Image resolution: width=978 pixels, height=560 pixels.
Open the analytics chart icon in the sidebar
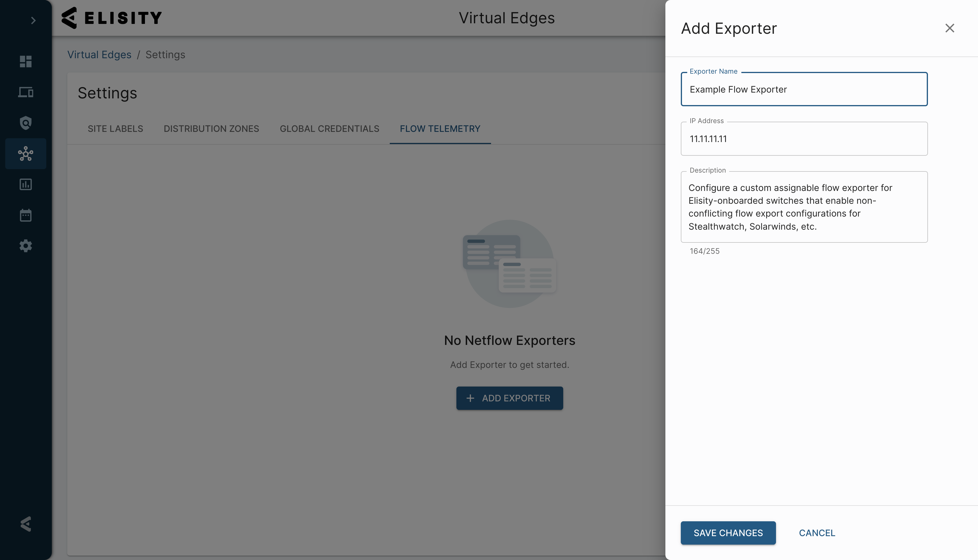[x=25, y=185]
